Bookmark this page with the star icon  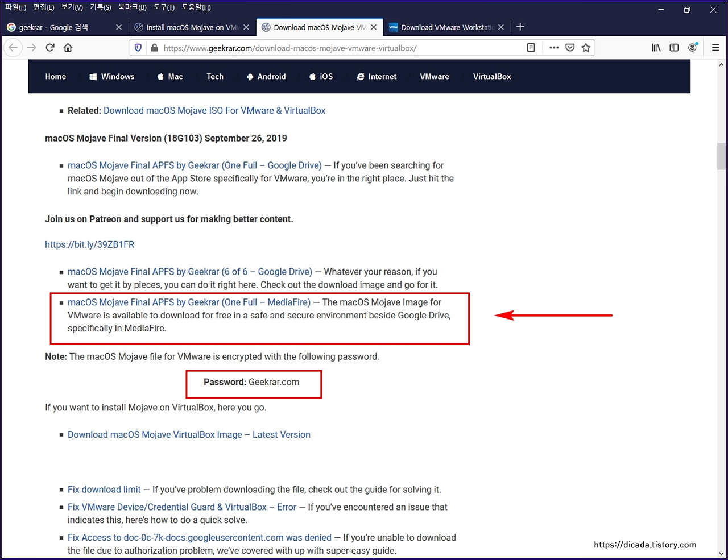click(586, 48)
